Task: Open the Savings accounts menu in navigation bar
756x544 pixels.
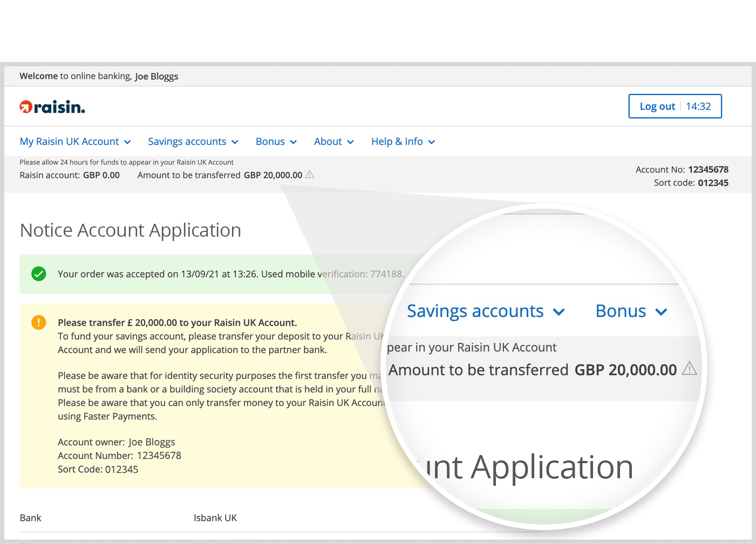Action: (x=193, y=142)
